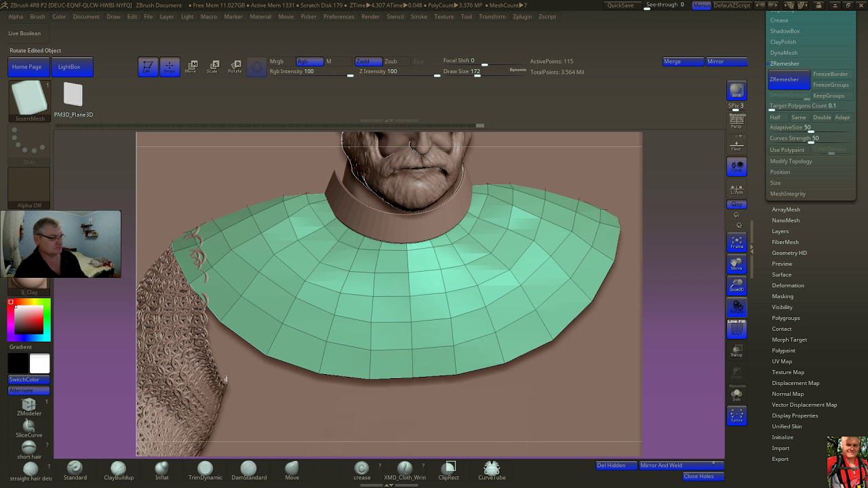
Task: Toggle the Floor grid display
Action: click(x=736, y=145)
